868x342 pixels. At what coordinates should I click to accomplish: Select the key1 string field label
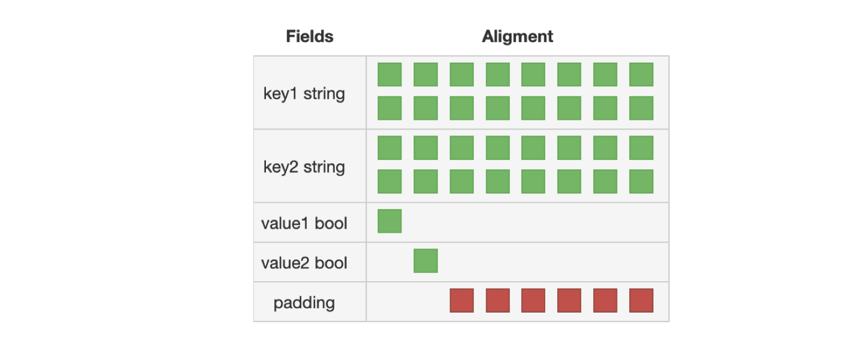(304, 94)
